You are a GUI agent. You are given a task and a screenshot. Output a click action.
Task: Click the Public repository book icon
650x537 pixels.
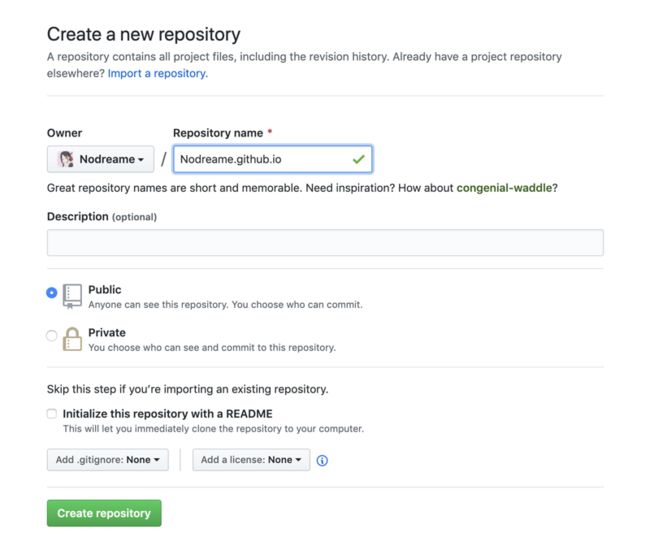tap(72, 296)
